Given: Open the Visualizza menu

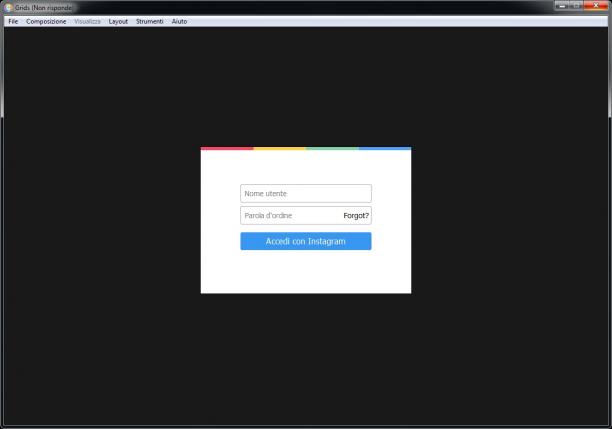Looking at the screenshot, I should [x=87, y=21].
